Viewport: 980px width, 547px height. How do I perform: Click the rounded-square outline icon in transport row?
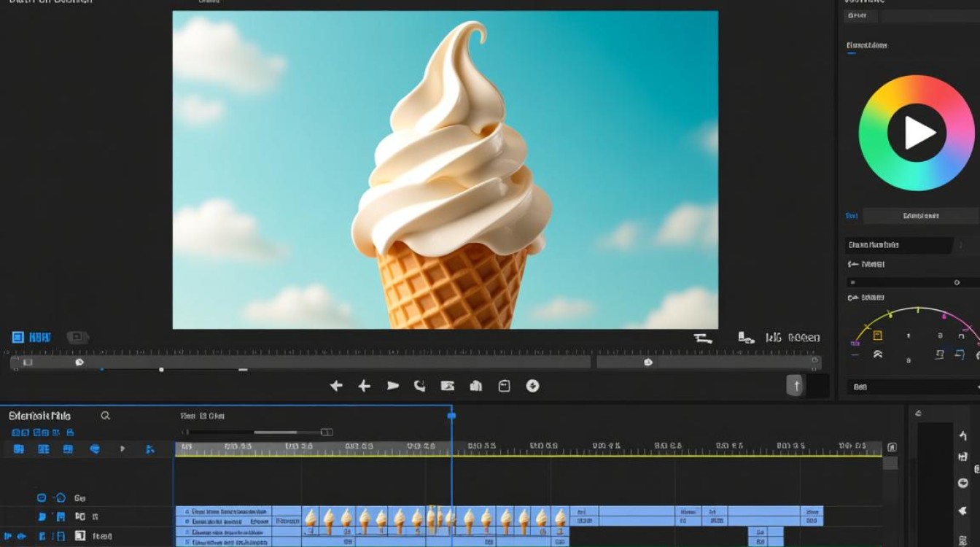point(504,386)
